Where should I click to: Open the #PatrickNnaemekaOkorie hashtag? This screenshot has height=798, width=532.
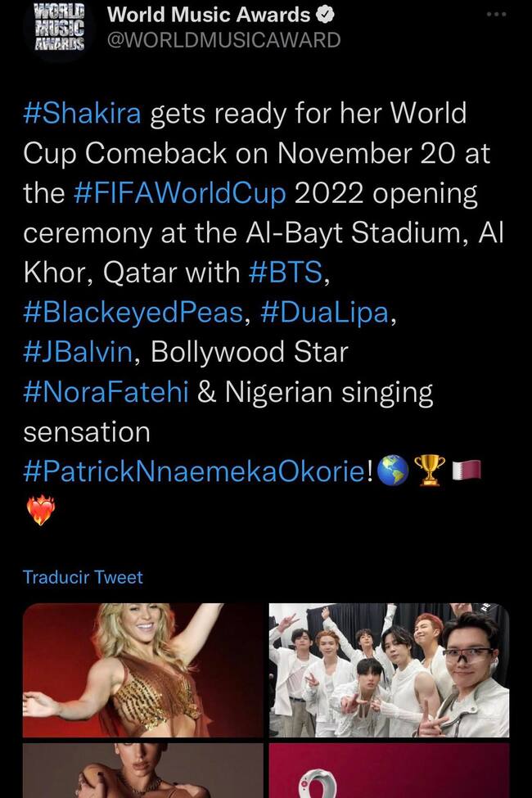coord(195,472)
